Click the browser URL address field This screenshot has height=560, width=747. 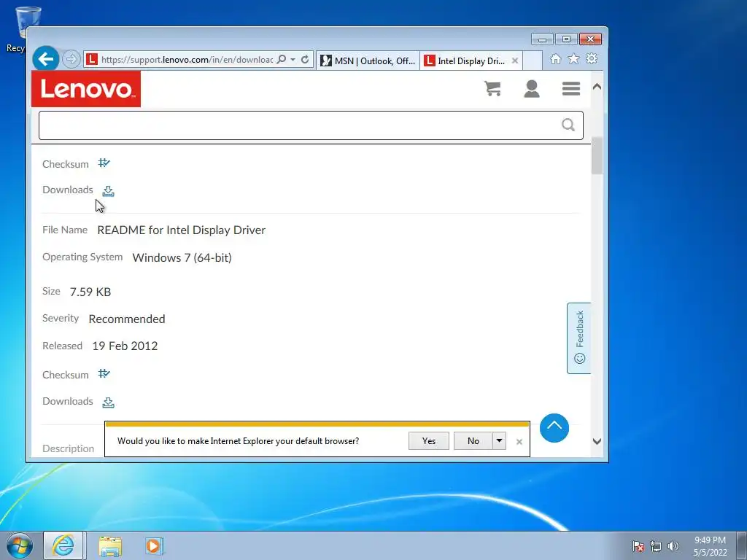click(187, 60)
